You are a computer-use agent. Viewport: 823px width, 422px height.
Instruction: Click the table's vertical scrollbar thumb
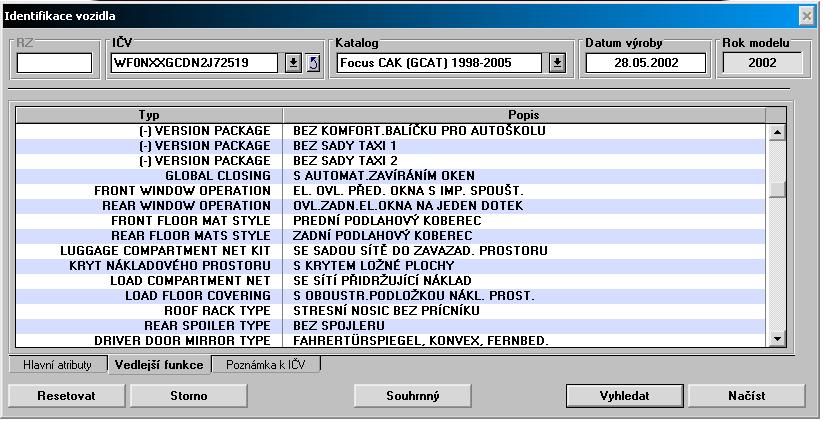(778, 190)
